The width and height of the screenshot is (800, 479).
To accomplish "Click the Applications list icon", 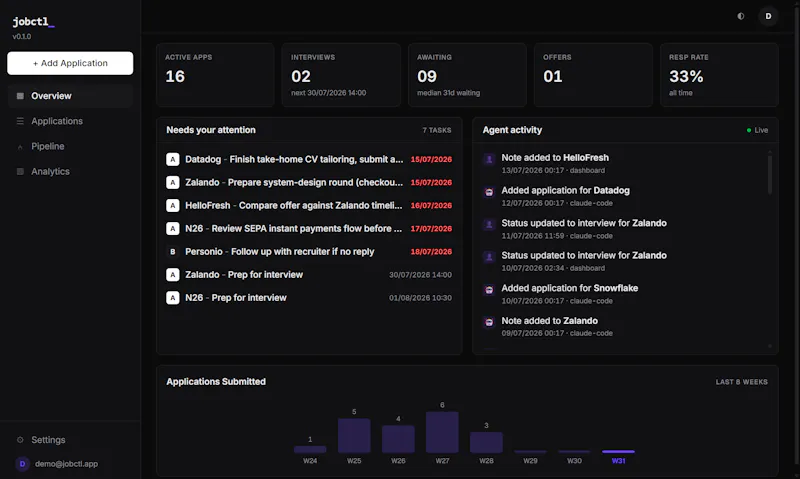I will point(20,121).
